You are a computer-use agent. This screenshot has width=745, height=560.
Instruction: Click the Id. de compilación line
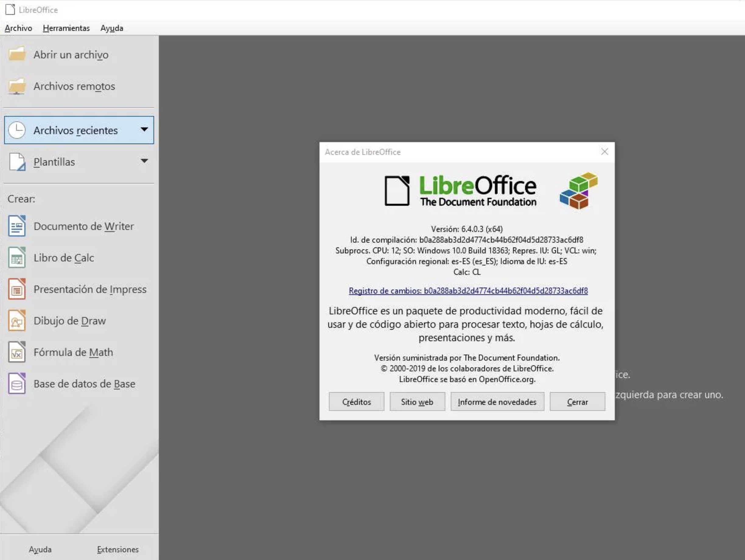pos(467,240)
